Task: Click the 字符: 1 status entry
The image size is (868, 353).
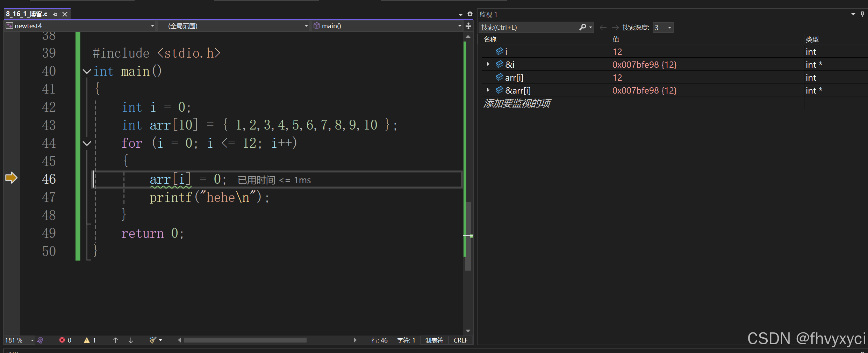Action: click(406, 340)
